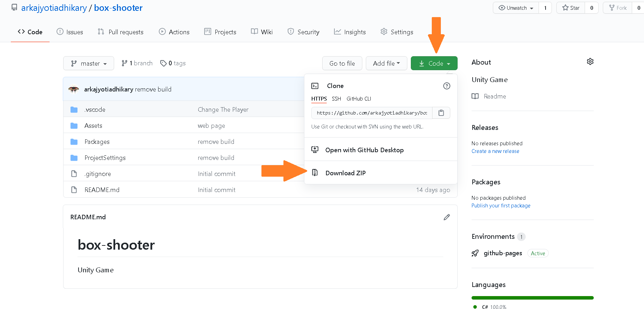Click the Clone terminal icon
644x309 pixels.
(x=315, y=86)
